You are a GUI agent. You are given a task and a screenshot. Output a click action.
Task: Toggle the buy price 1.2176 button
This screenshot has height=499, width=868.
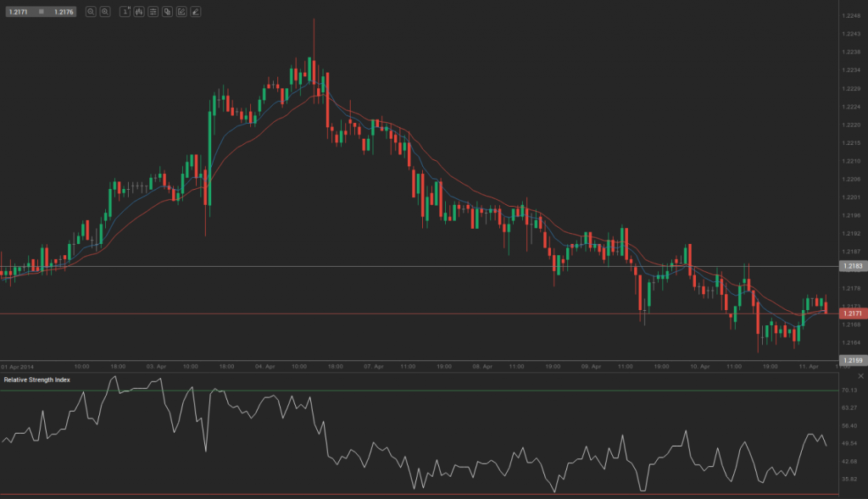tap(63, 12)
